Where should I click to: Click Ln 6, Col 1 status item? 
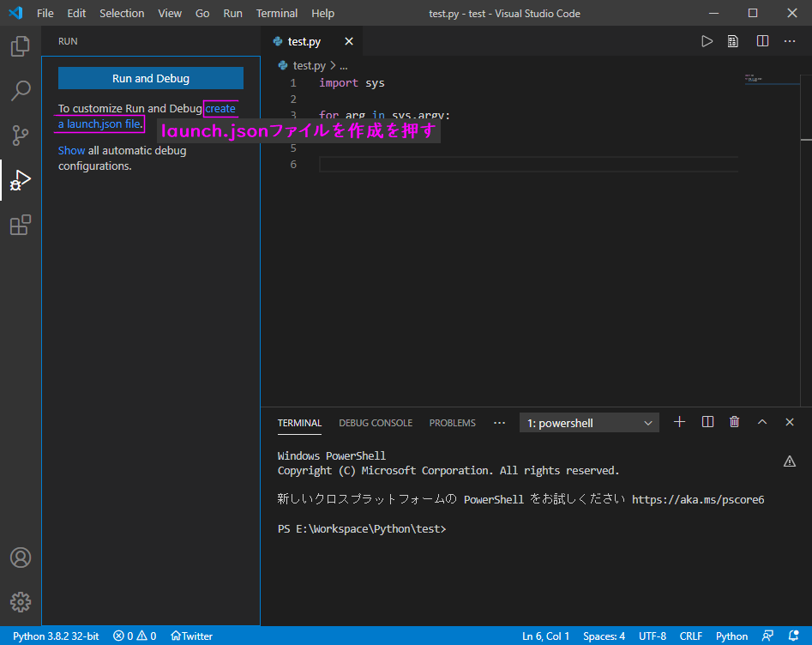click(545, 636)
